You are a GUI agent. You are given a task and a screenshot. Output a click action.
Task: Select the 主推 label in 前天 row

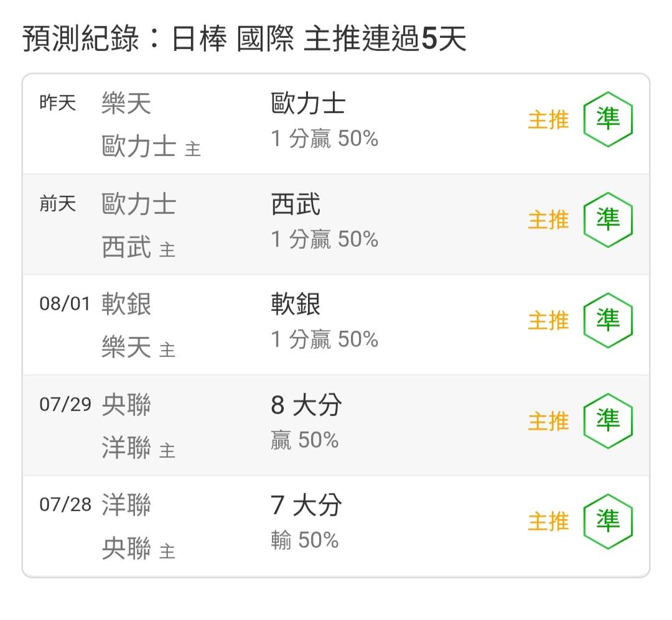coord(548,220)
